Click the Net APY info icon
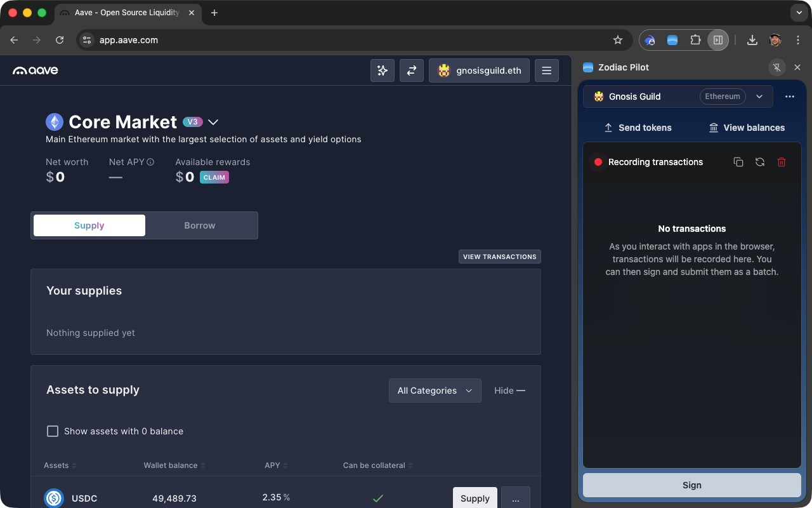Image resolution: width=812 pixels, height=508 pixels. [150, 162]
